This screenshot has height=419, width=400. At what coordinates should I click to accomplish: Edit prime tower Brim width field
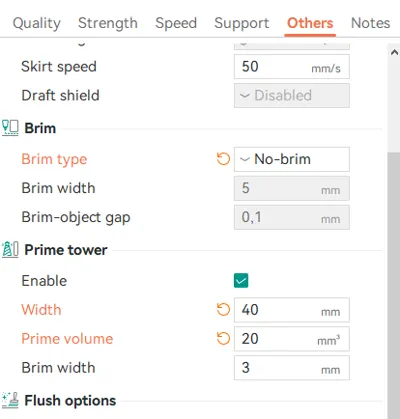292,368
